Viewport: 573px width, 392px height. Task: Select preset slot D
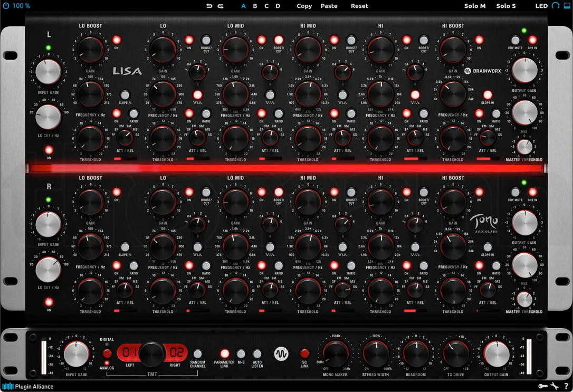(x=278, y=6)
